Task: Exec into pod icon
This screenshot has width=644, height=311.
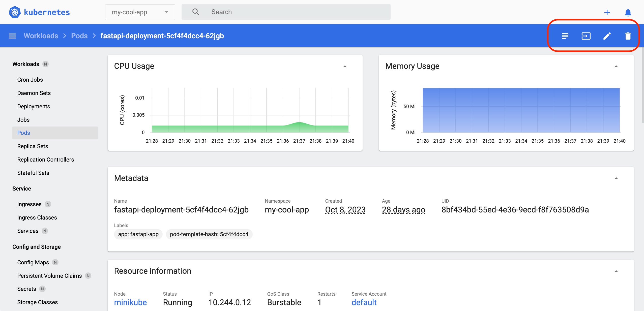Action: pos(586,36)
